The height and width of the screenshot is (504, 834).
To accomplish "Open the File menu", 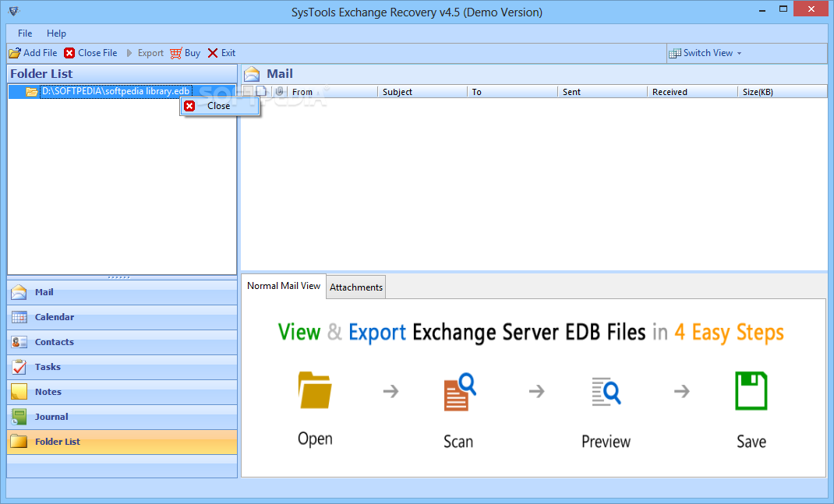I will (x=25, y=33).
